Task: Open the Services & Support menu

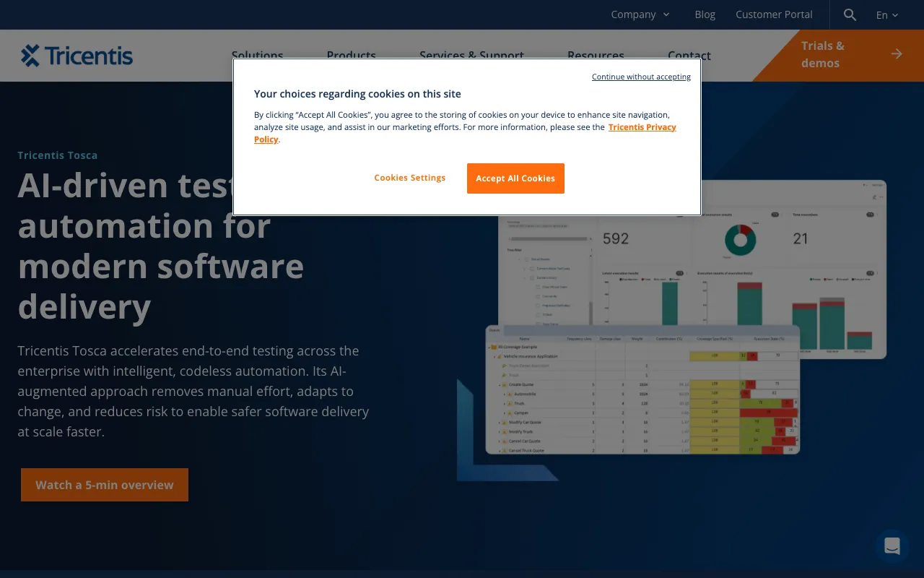Action: 471,56
